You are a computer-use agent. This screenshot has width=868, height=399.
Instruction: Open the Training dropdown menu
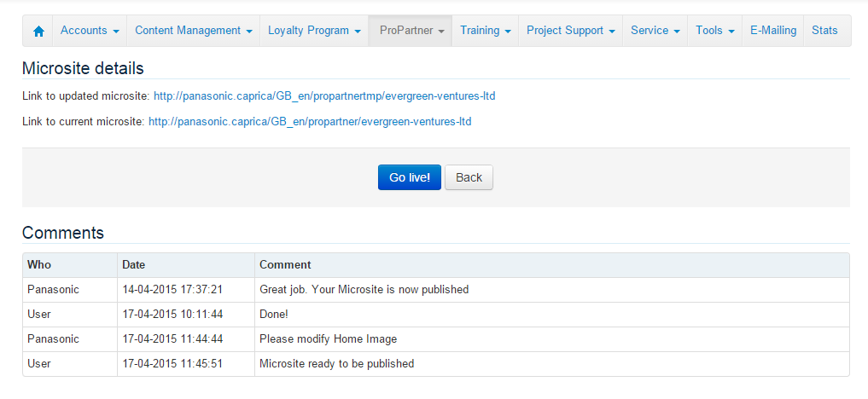click(x=486, y=31)
